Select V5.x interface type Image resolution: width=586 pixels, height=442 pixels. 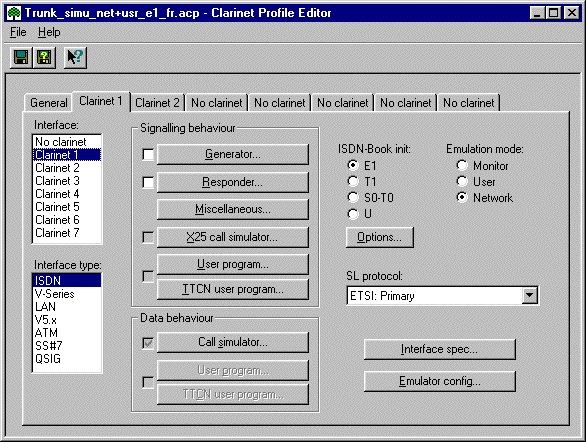pos(67,320)
